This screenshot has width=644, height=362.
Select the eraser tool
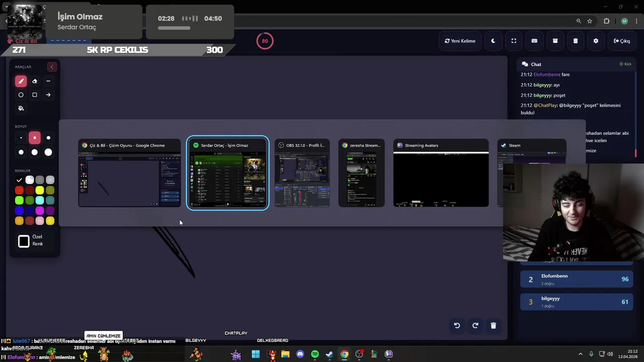[35, 81]
